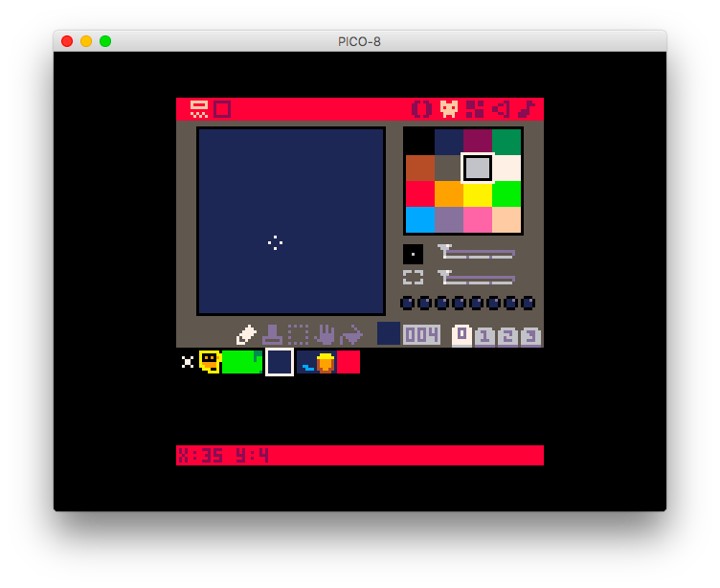This screenshot has height=588, width=720.
Task: Switch to sprite sheet tab 2
Action: pos(507,337)
